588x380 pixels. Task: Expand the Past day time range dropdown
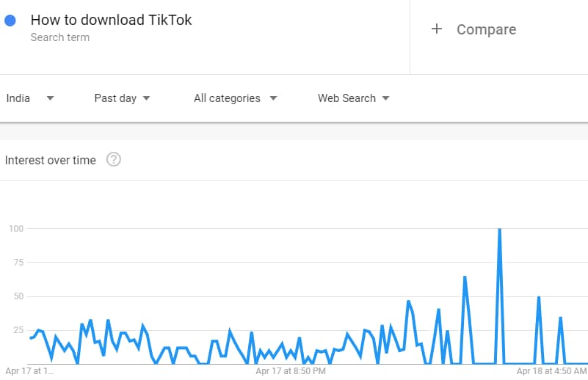(146, 98)
